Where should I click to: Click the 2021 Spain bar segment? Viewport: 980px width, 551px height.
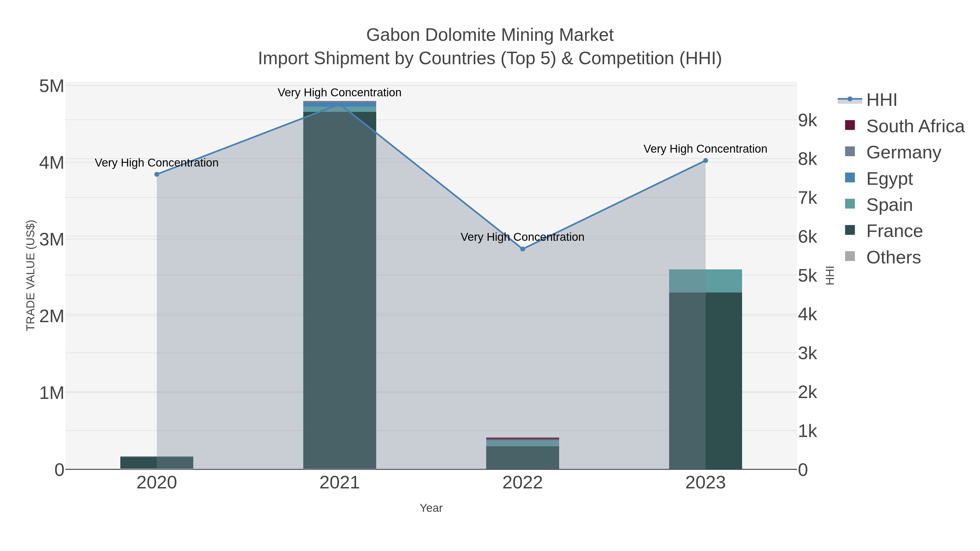click(340, 109)
